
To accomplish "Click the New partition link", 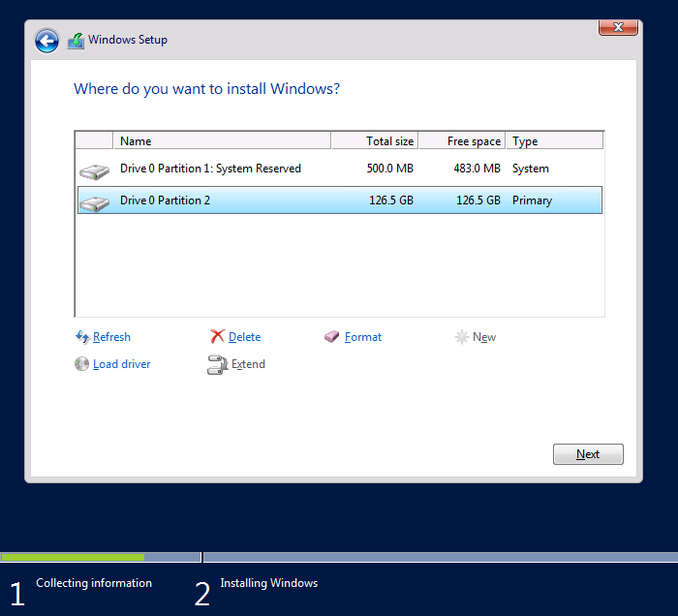I will point(484,337).
